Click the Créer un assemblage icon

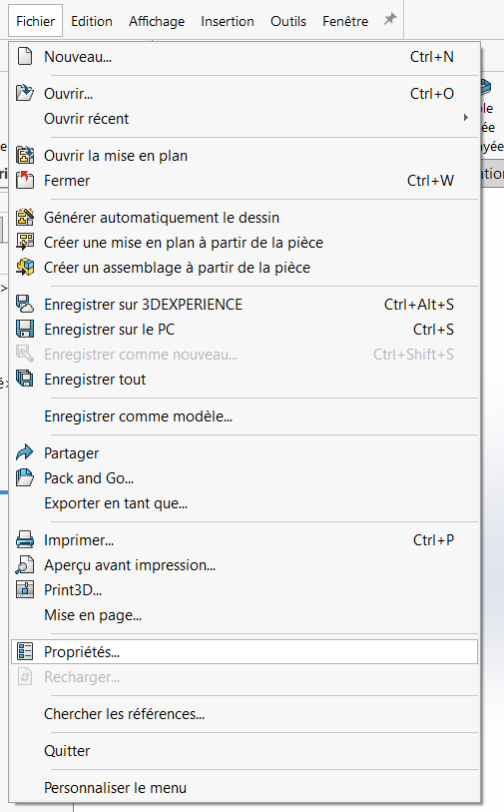click(x=25, y=268)
